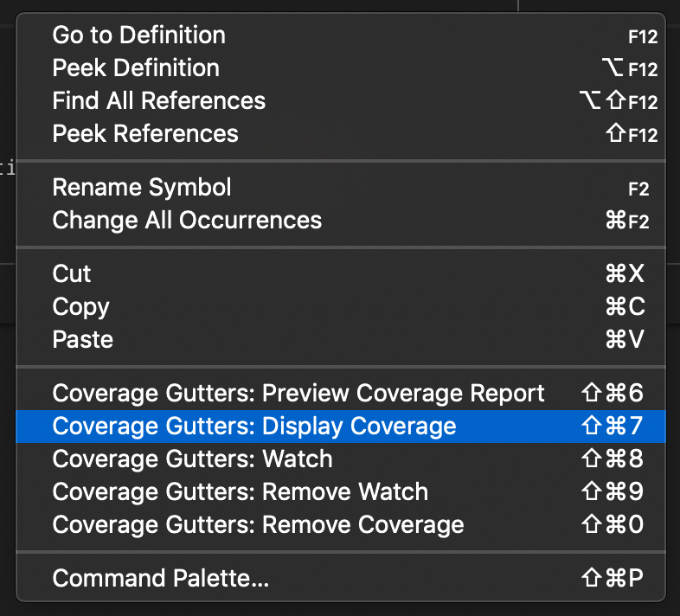Click the ⌘C shortcut hint next to Copy
The height and width of the screenshot is (616, 680).
point(625,307)
